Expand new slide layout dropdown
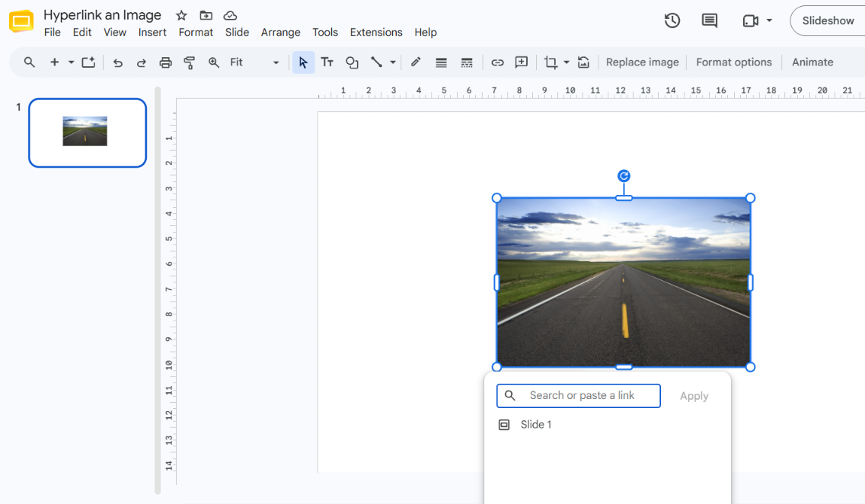The image size is (865, 504). pyautogui.click(x=71, y=62)
